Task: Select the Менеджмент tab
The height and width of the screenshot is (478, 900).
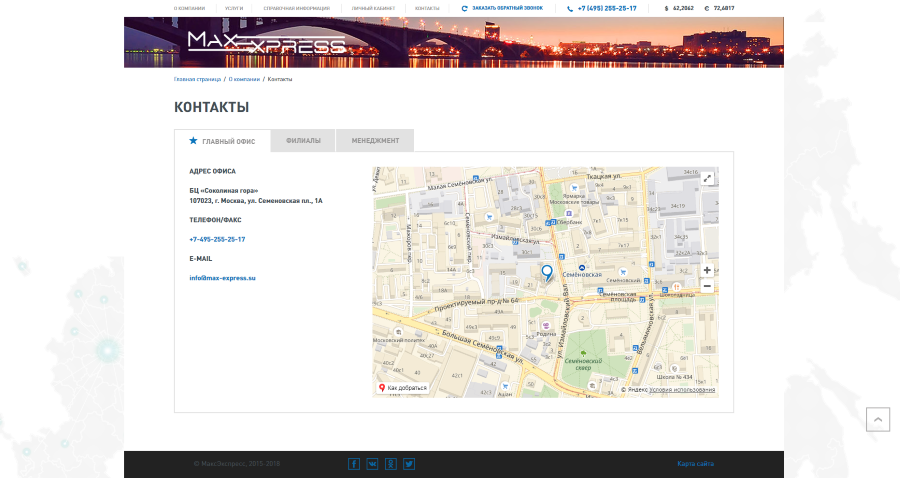Action: tap(375, 141)
